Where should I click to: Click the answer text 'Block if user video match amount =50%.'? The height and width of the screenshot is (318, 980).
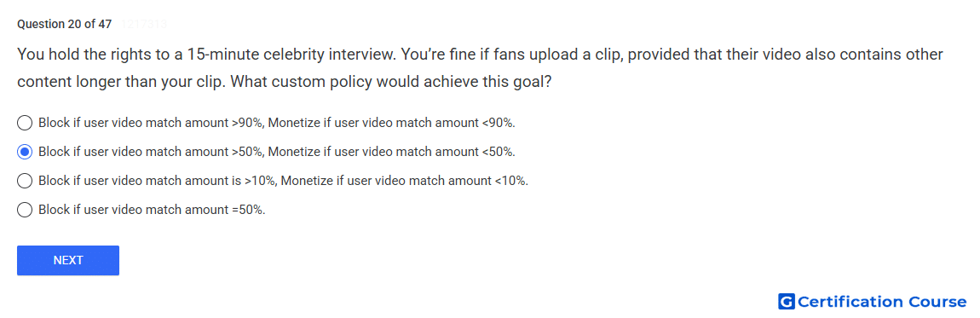[152, 210]
